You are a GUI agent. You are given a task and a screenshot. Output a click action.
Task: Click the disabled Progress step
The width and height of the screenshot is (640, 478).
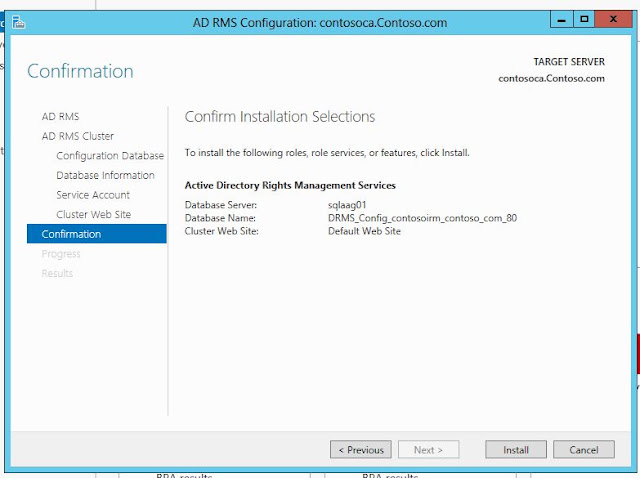[61, 254]
